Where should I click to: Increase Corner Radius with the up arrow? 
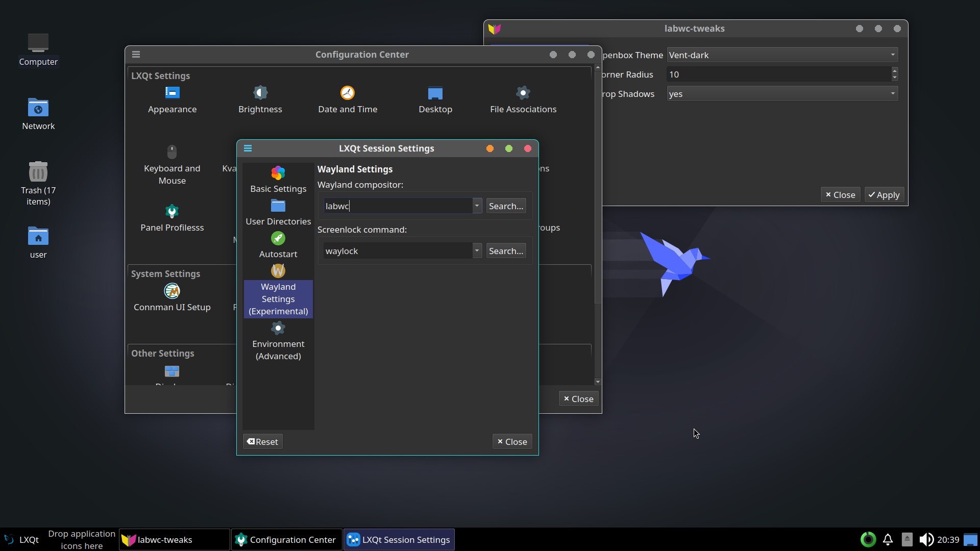coord(894,71)
